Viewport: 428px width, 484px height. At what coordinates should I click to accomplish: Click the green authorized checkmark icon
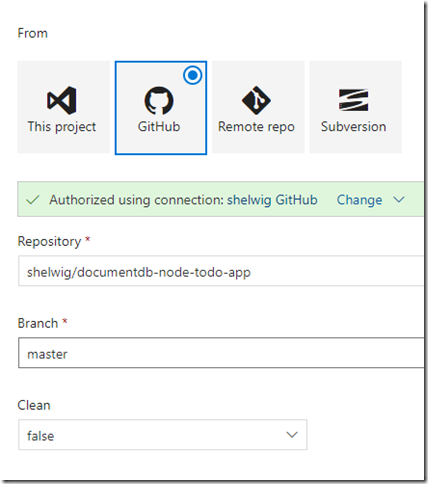pos(33,200)
